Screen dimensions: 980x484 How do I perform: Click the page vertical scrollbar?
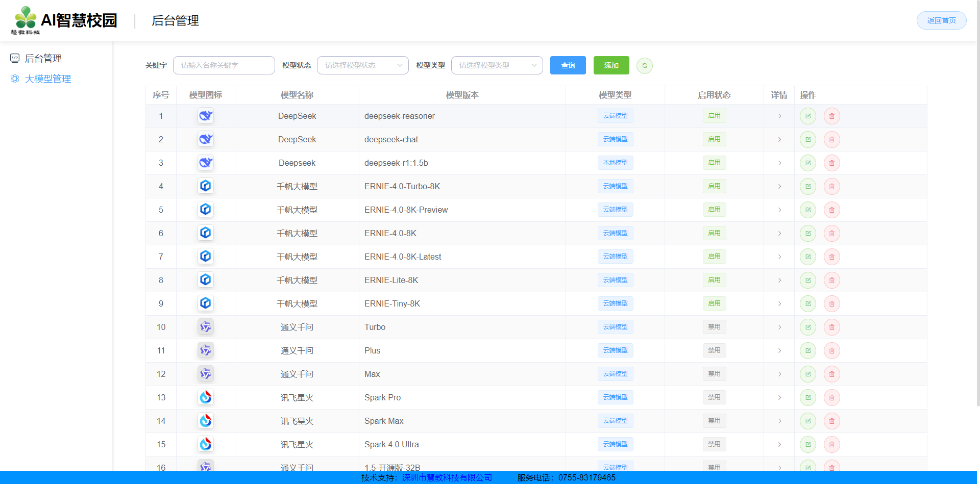[x=978, y=204]
